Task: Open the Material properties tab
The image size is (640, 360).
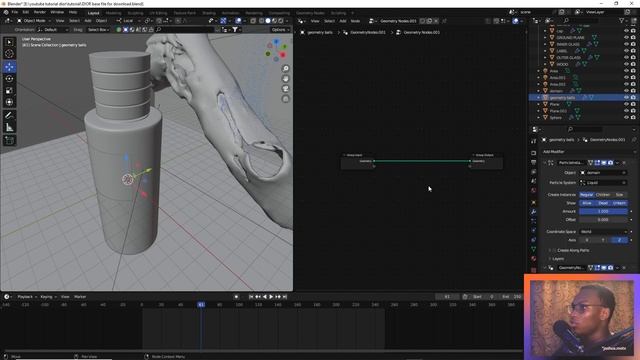Action: (x=533, y=258)
